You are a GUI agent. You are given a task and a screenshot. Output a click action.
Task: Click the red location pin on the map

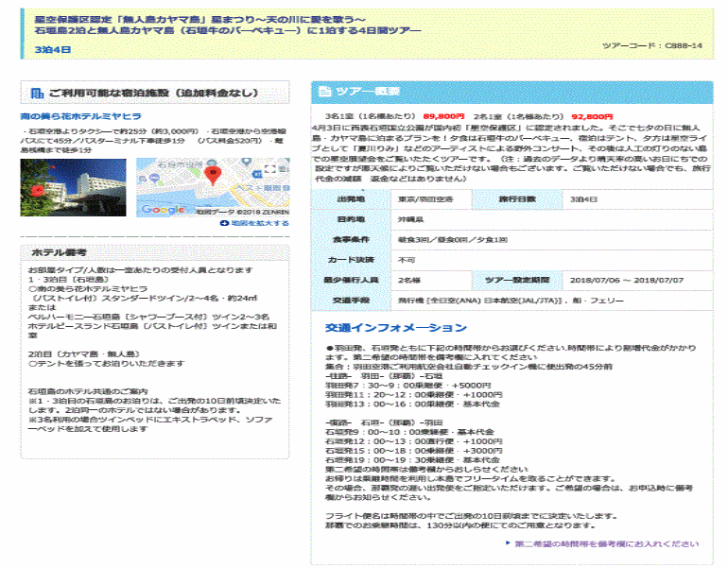213,175
